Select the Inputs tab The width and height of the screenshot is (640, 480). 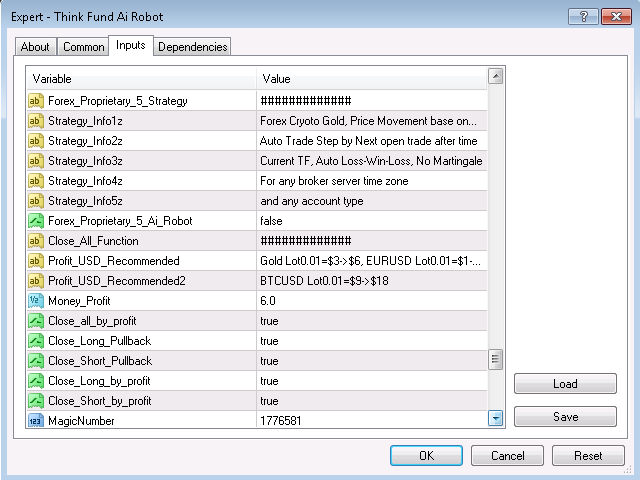[x=131, y=45]
